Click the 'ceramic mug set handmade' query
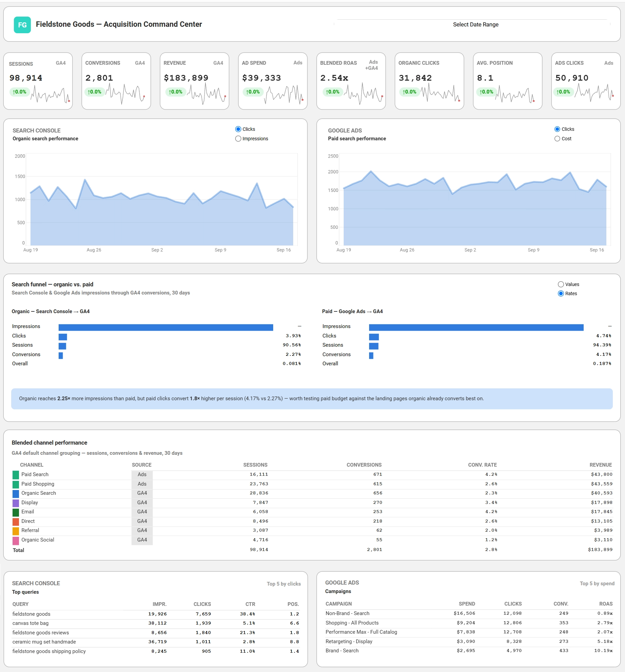Image resolution: width=625 pixels, height=672 pixels. point(44,642)
